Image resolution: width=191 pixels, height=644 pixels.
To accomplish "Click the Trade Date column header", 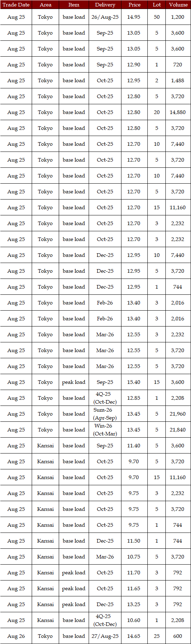I will point(16,5).
